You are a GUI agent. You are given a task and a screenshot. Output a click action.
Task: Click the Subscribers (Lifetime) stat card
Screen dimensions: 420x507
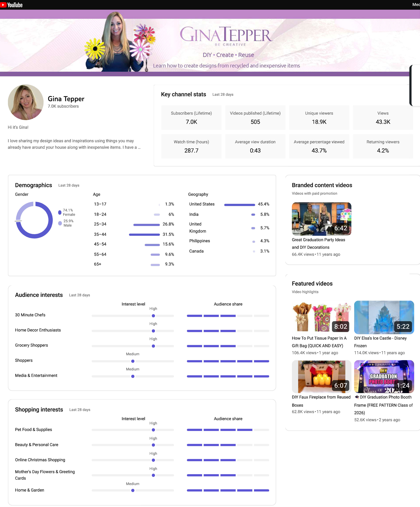[x=191, y=118]
